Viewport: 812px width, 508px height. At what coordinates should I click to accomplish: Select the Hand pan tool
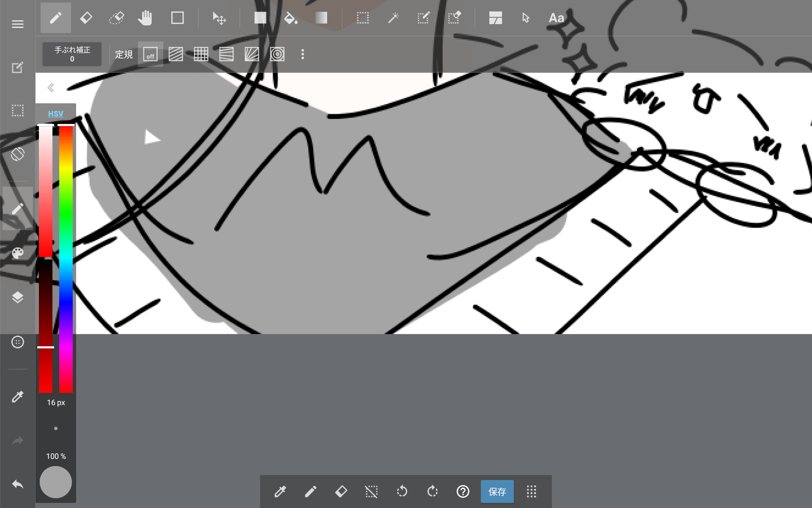pos(145,18)
